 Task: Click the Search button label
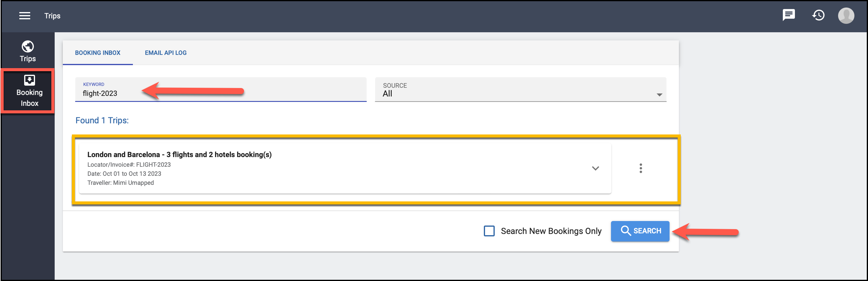point(647,231)
